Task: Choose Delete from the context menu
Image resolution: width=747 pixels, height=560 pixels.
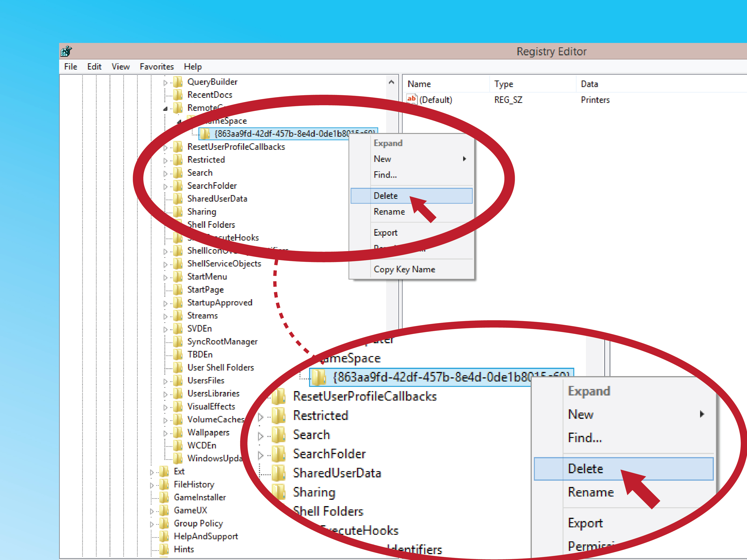Action: (411, 196)
